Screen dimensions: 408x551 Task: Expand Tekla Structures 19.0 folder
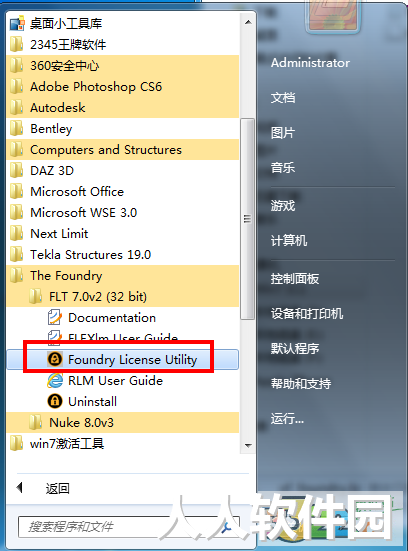122,254
